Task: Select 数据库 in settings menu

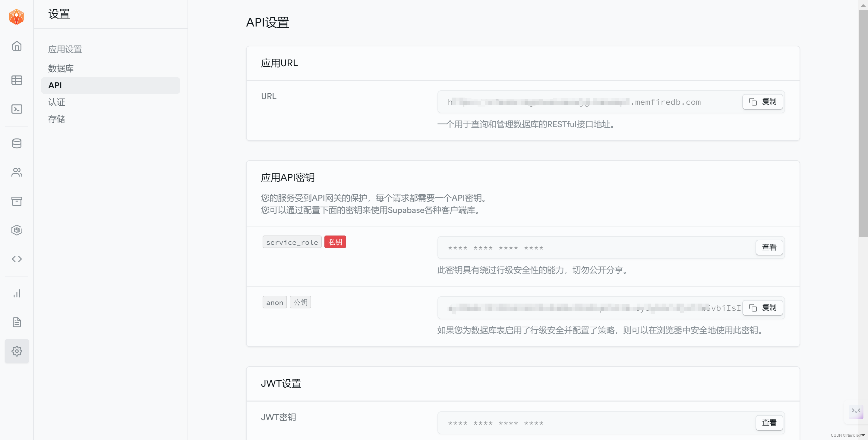Action: (x=61, y=68)
